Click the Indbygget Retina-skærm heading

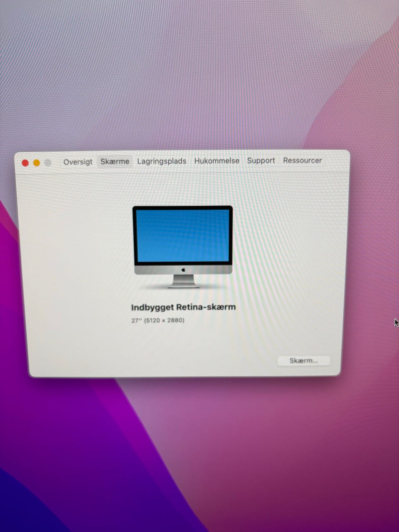pos(183,307)
